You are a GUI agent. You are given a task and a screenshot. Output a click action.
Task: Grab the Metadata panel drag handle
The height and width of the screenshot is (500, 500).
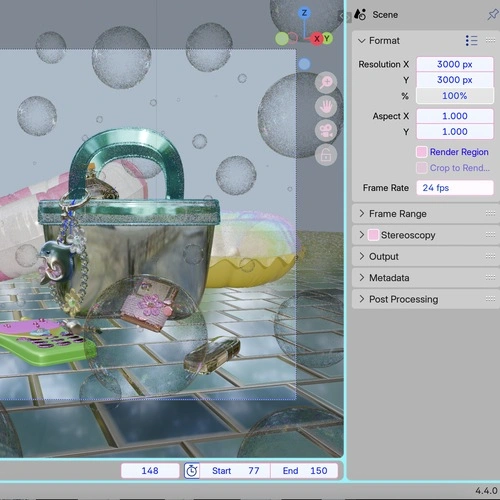click(490, 277)
